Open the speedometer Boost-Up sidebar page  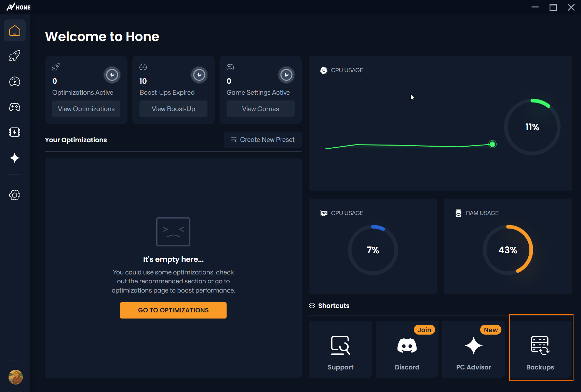[15, 81]
